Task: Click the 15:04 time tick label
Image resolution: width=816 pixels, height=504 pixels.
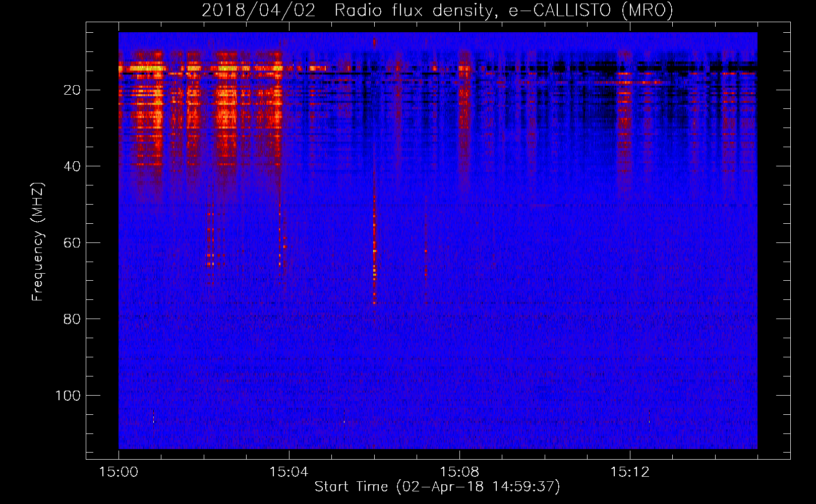Action: click(289, 472)
